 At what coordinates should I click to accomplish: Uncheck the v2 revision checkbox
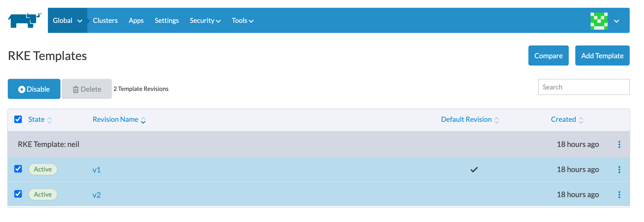(x=18, y=194)
